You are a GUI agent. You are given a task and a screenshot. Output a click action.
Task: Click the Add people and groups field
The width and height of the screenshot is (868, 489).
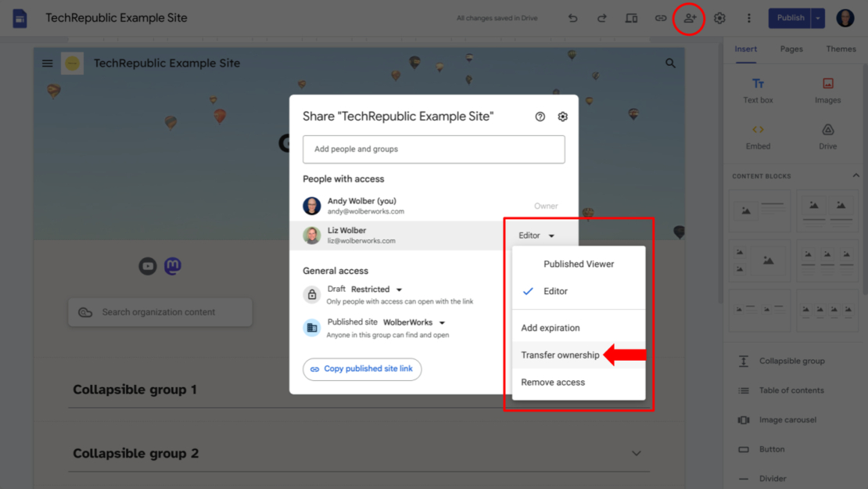[x=433, y=149]
